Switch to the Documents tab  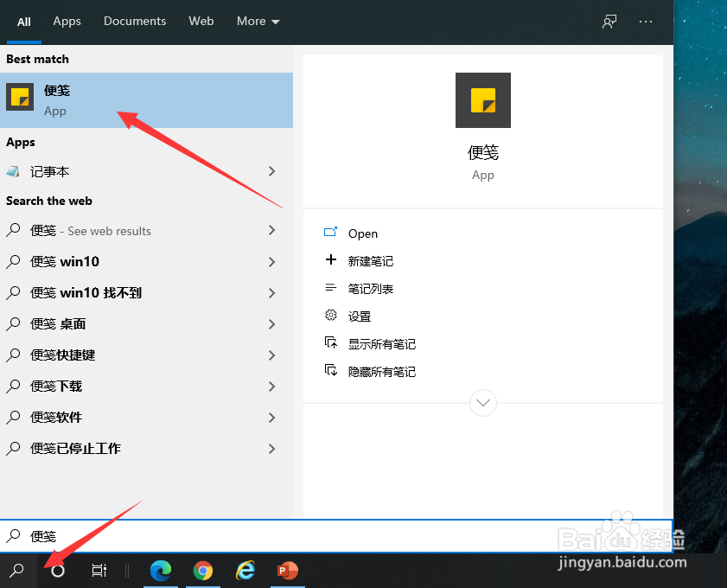[x=134, y=21]
